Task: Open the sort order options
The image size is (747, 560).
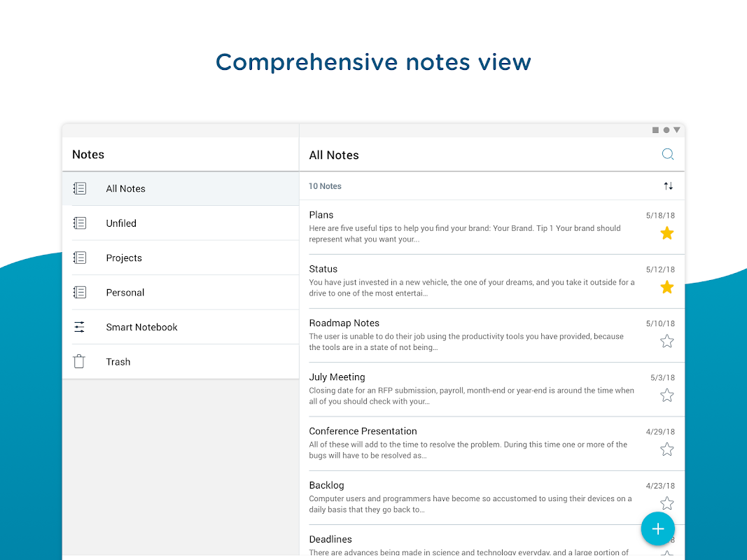Action: pyautogui.click(x=668, y=186)
